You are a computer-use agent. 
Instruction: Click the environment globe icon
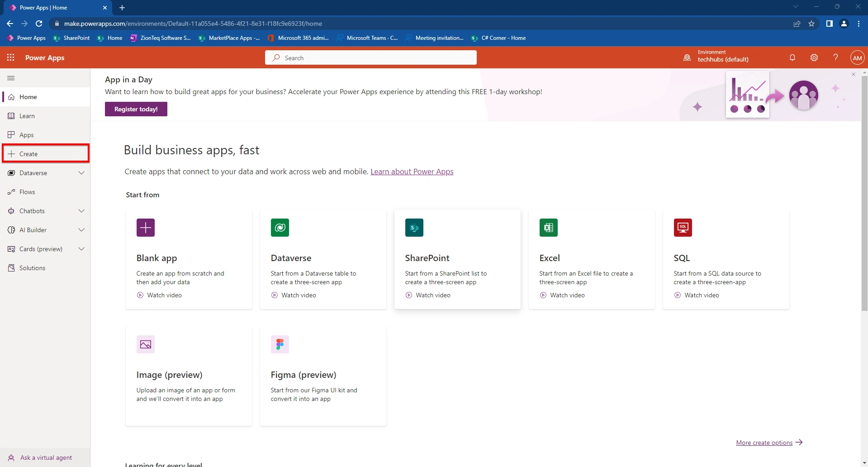coord(687,57)
